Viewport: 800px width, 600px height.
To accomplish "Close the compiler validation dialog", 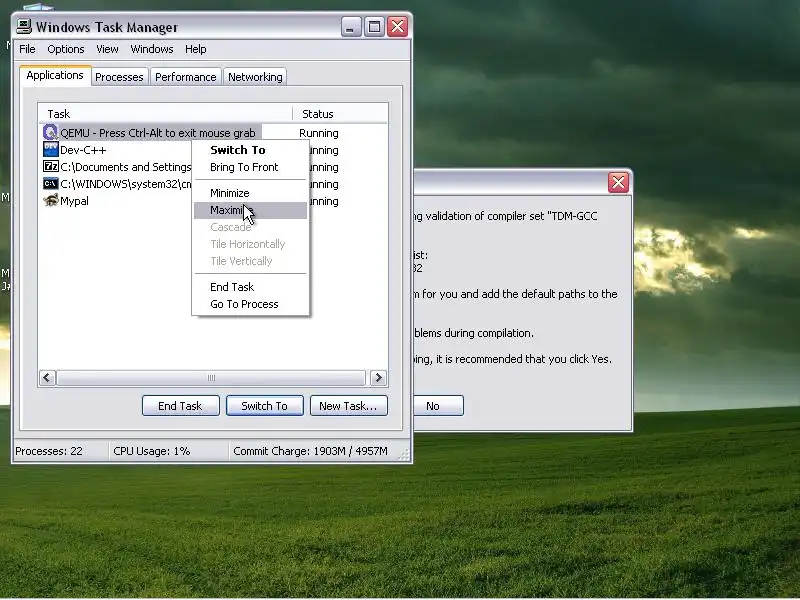I will (x=618, y=182).
